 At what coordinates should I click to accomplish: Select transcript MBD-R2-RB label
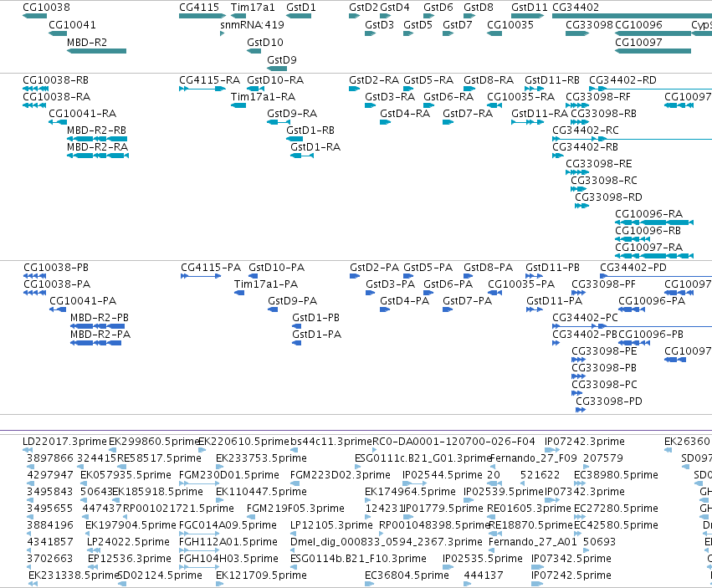coord(96,130)
